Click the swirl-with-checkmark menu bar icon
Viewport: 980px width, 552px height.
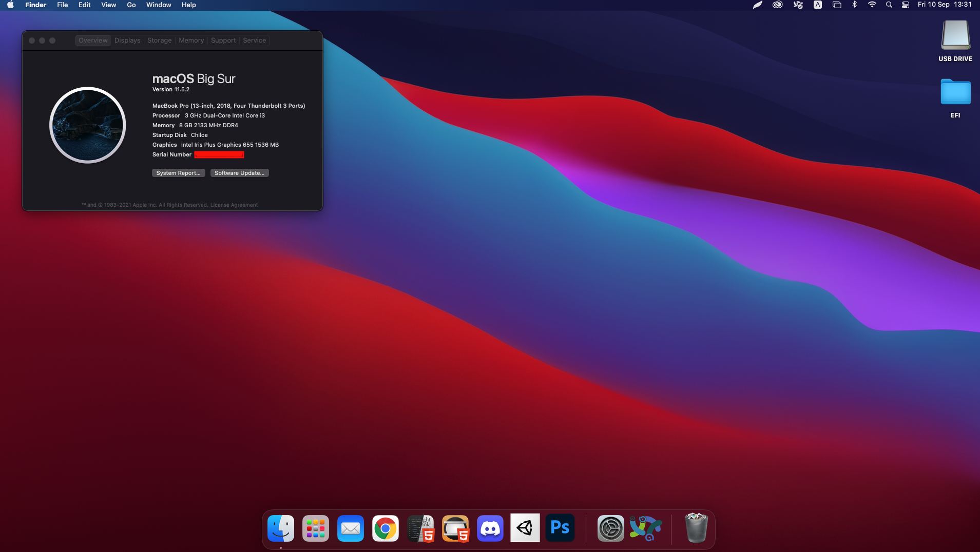(x=798, y=5)
